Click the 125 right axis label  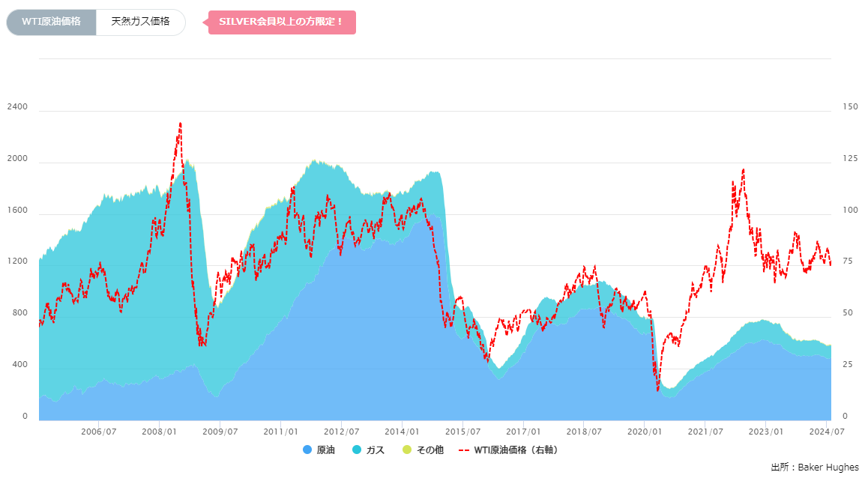point(850,158)
